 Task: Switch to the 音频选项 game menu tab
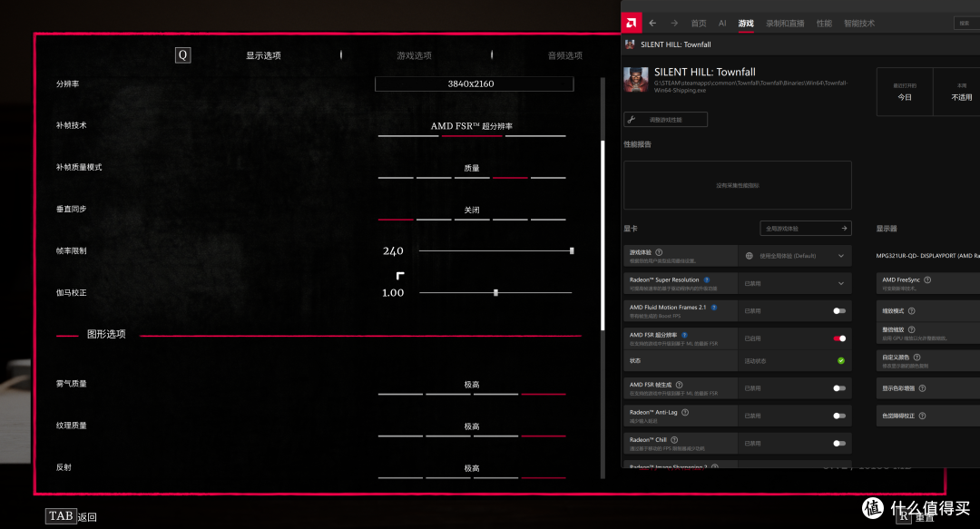pos(565,55)
